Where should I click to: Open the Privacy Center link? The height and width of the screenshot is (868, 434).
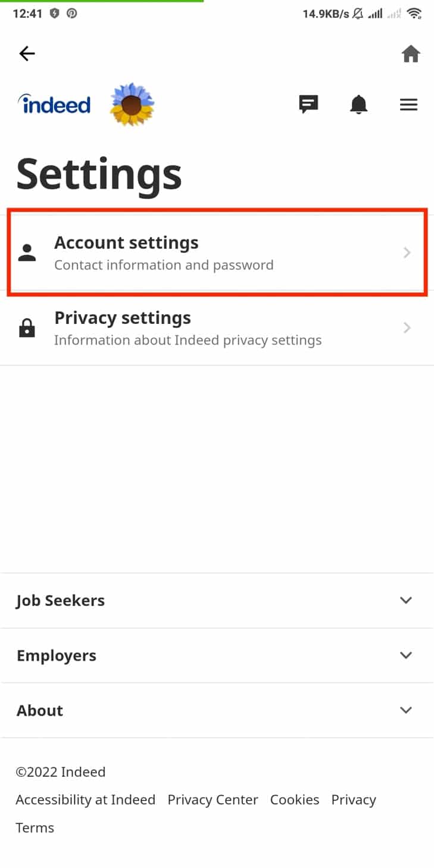[x=213, y=799]
